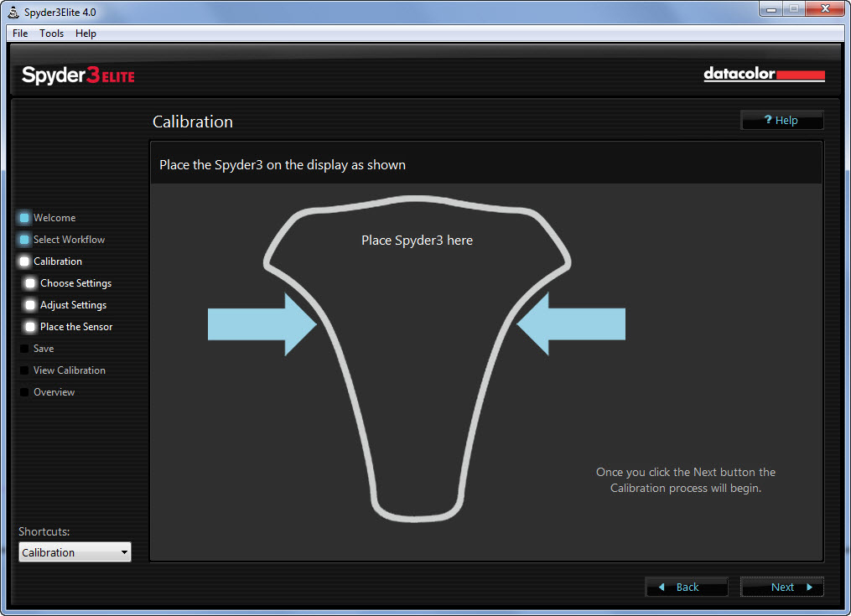Open the File menu
This screenshot has width=851, height=616.
coord(20,34)
